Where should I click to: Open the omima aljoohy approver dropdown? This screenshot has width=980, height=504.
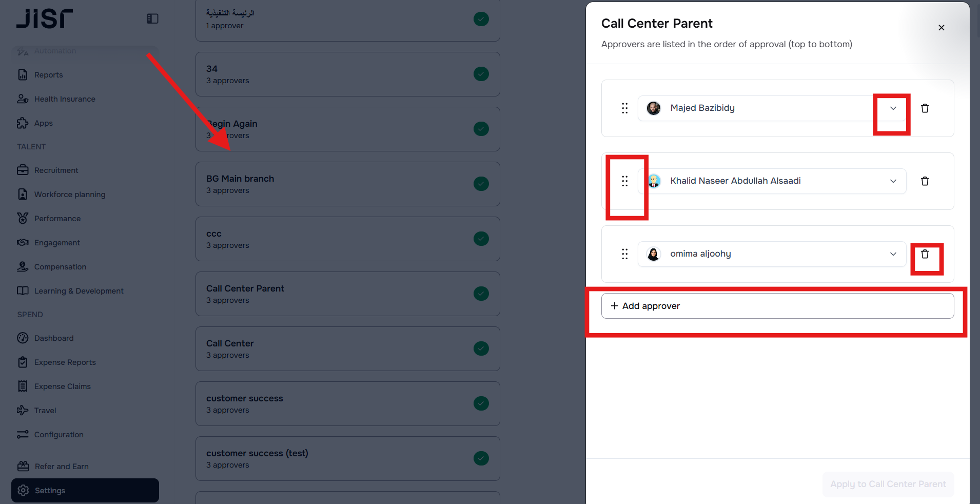[893, 254]
